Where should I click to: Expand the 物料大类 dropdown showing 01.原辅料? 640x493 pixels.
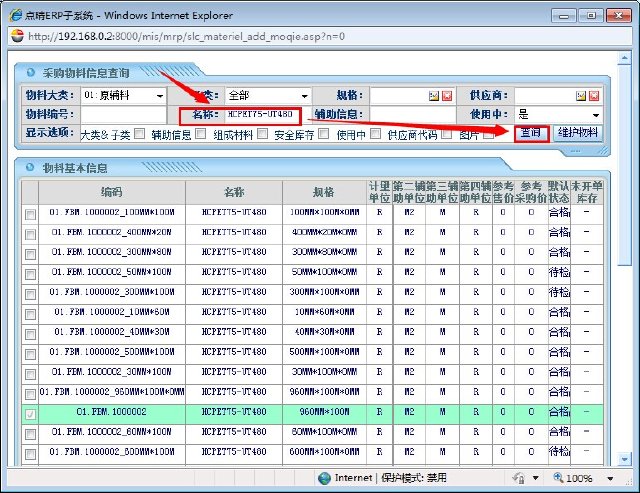[x=159, y=95]
